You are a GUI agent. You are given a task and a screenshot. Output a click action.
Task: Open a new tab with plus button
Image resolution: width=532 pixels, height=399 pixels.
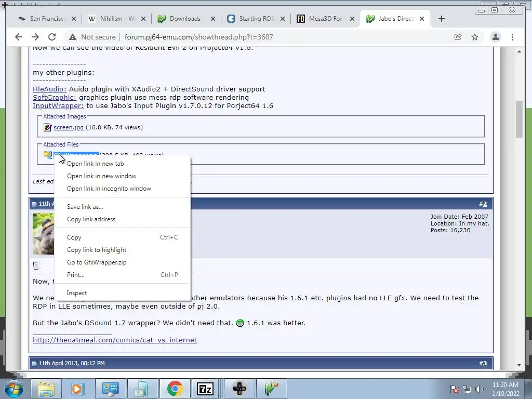tap(442, 19)
